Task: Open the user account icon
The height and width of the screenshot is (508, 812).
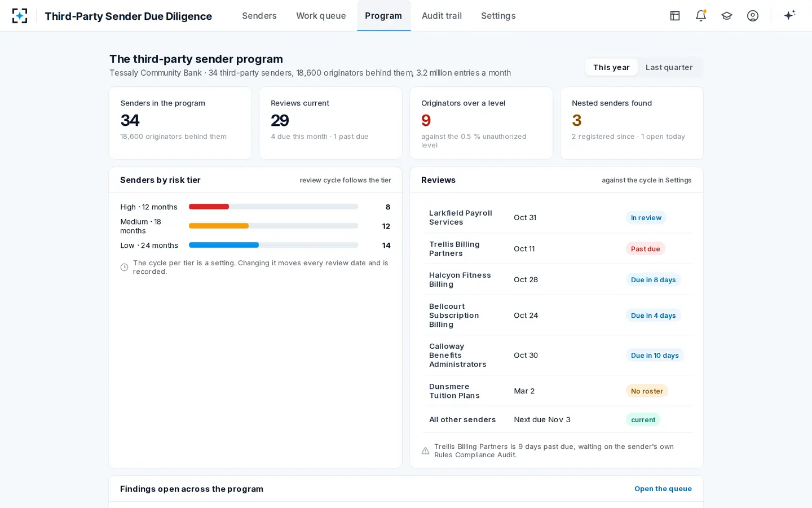Action: tap(753, 16)
